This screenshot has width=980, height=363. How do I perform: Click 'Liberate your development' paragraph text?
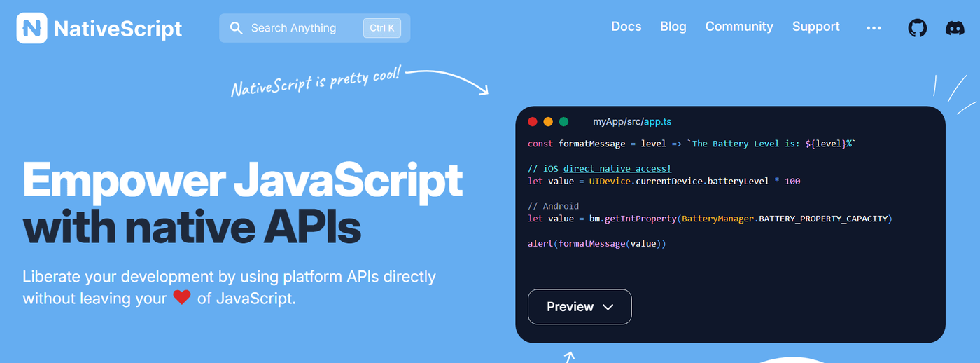click(x=229, y=287)
